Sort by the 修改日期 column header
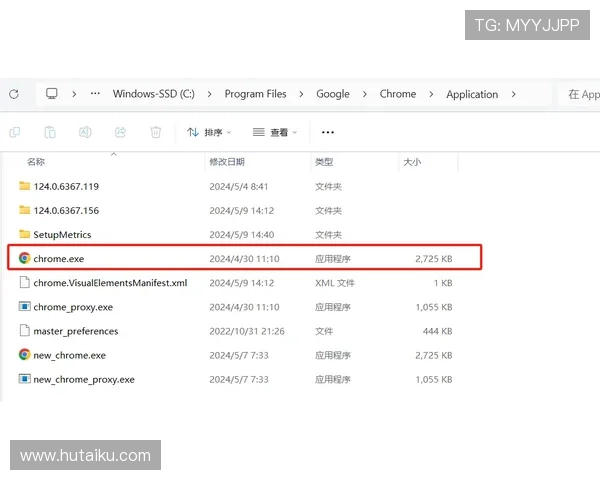Viewport: 600px width, 480px height. [226, 161]
